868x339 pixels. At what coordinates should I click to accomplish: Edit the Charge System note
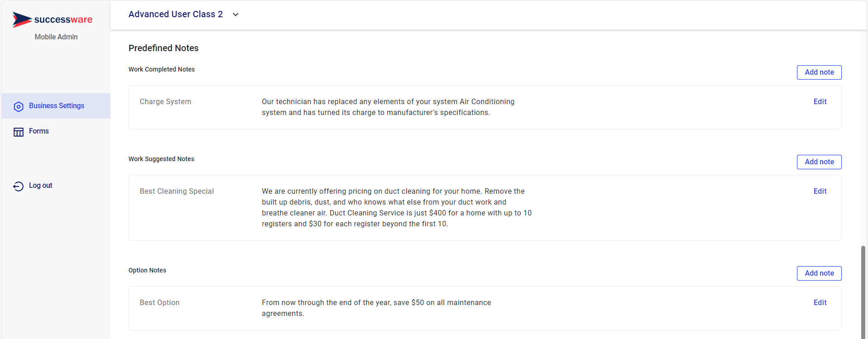(x=820, y=102)
